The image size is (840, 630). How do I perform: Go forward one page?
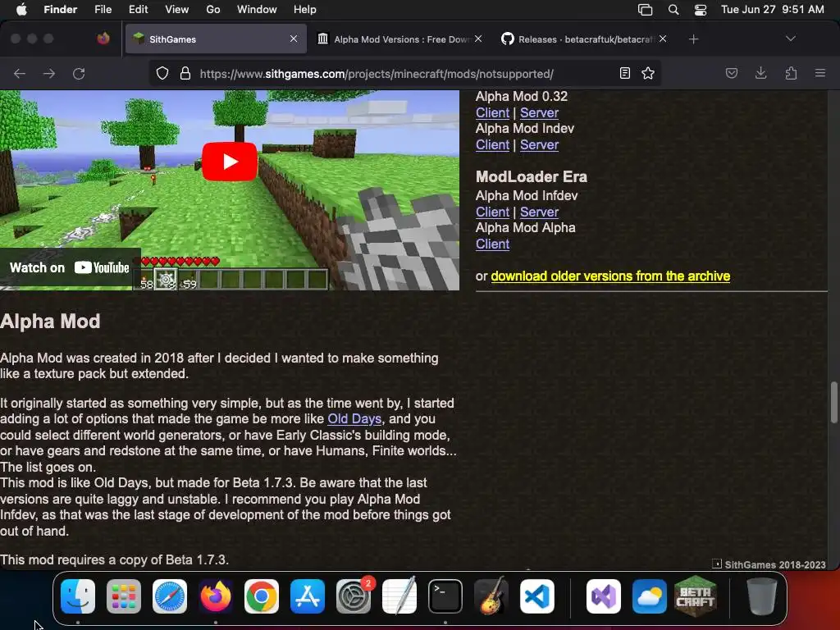click(49, 73)
